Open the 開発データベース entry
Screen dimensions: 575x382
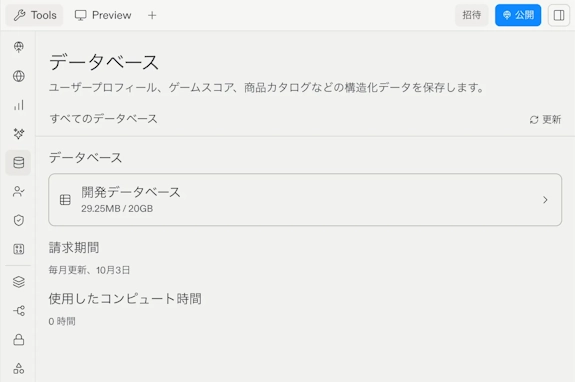[x=305, y=200]
